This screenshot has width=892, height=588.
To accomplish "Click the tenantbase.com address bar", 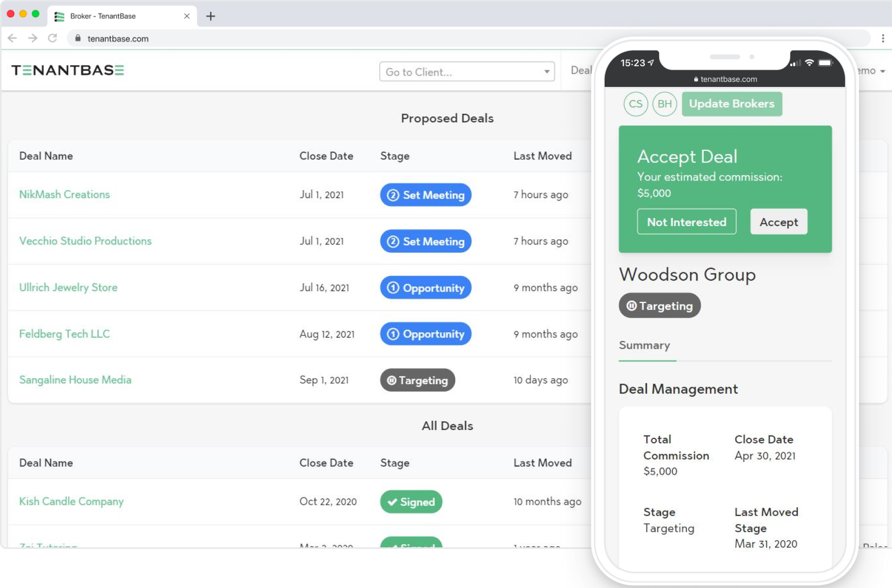I will 468,38.
